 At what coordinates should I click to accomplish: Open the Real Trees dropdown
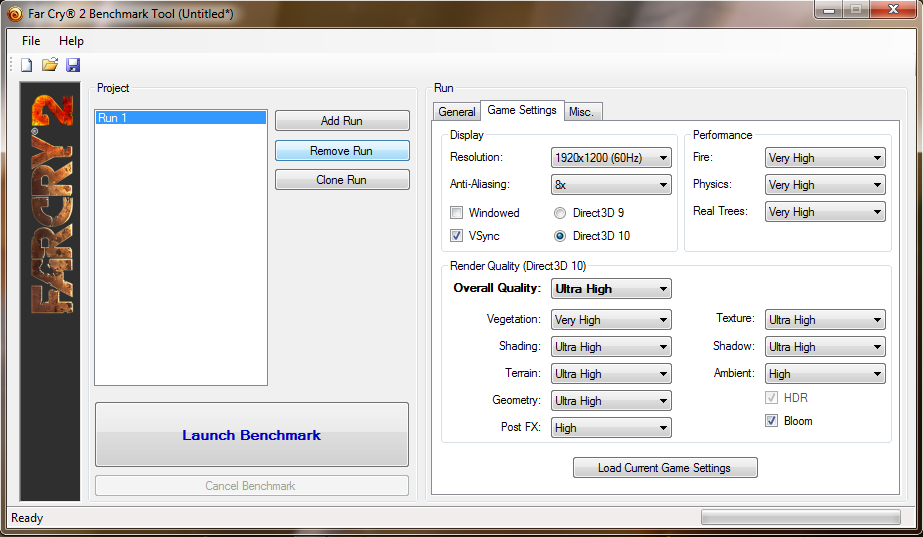tap(825, 212)
